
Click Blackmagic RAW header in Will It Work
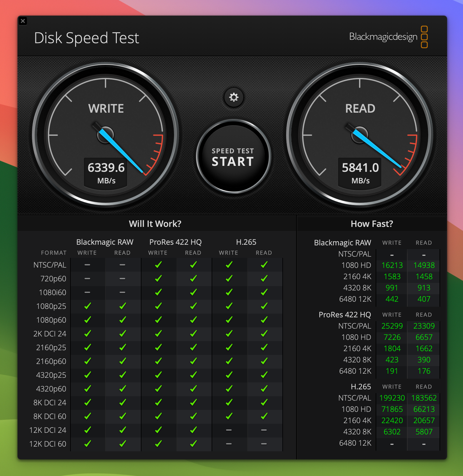coord(105,242)
